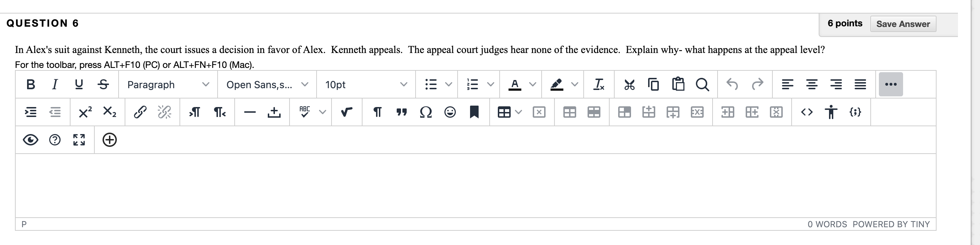Insert an emoji
980x245 pixels.
[x=450, y=112]
